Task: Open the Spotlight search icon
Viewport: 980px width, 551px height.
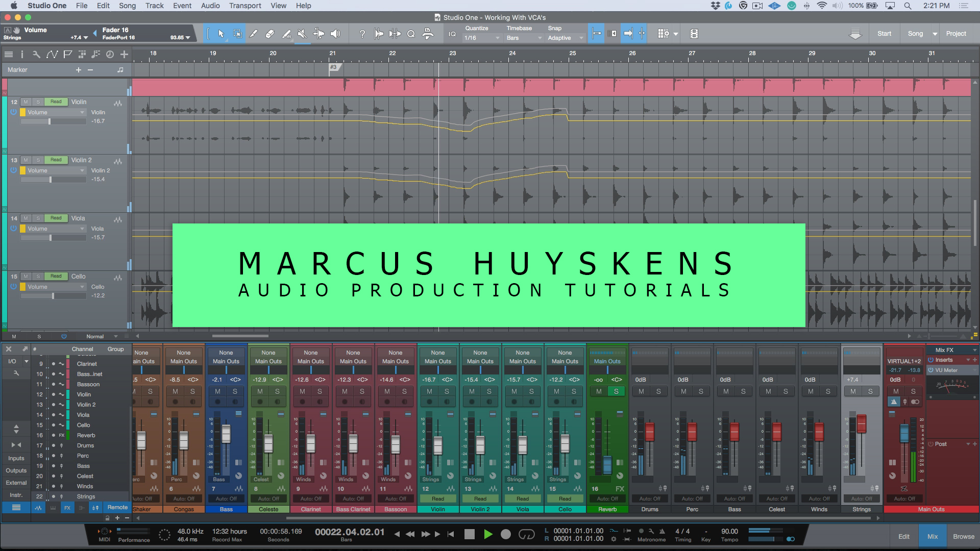Action: click(908, 6)
